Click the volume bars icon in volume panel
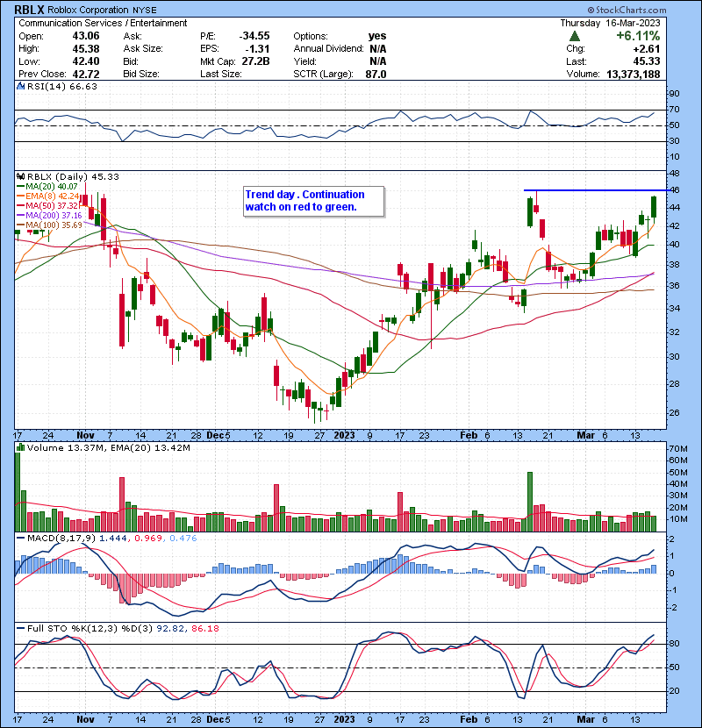Viewport: 702px width, 728px height. click(20, 447)
